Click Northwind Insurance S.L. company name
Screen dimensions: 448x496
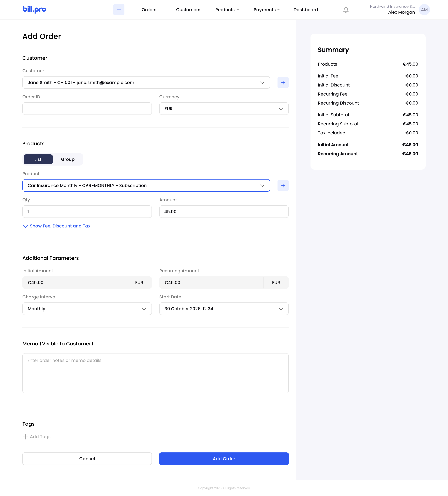pyautogui.click(x=392, y=6)
